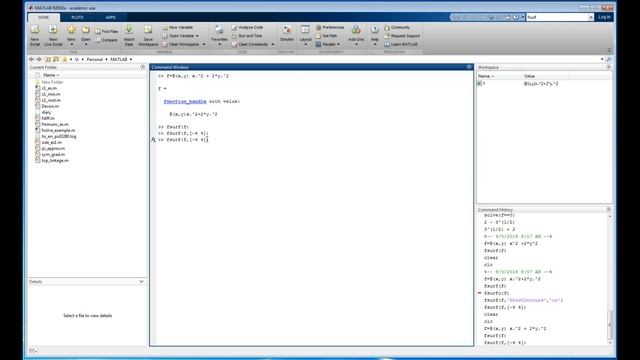Select sym_grad.m in Current Folder
This screenshot has height=360, width=640.
[x=53, y=155]
